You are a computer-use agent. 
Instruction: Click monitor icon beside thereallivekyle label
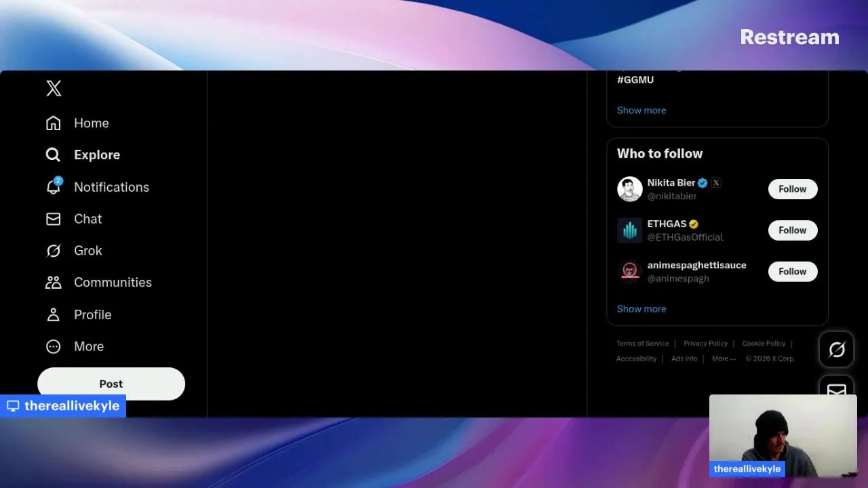pyautogui.click(x=13, y=406)
